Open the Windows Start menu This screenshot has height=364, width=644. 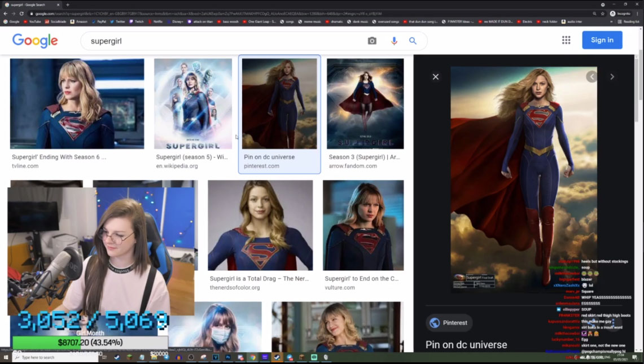click(6, 357)
